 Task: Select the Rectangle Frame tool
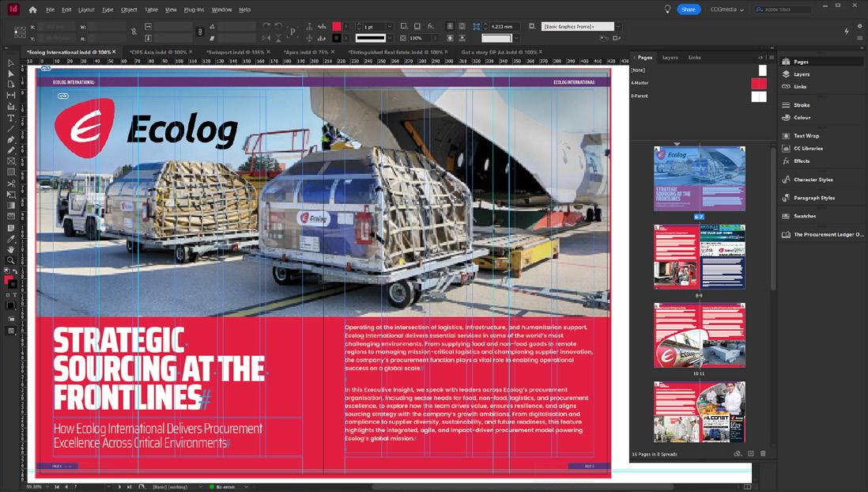point(10,161)
